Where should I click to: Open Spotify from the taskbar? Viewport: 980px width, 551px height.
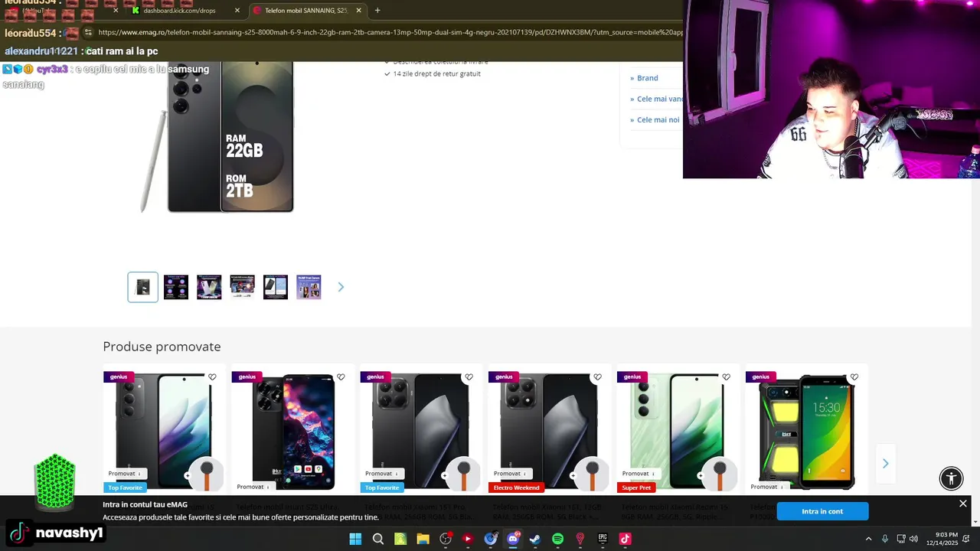click(557, 539)
